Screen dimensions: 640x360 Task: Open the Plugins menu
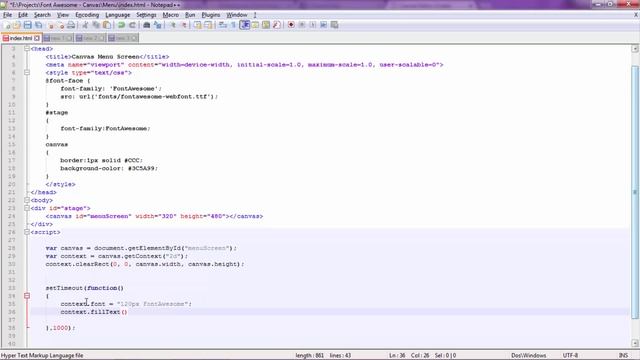tap(211, 15)
